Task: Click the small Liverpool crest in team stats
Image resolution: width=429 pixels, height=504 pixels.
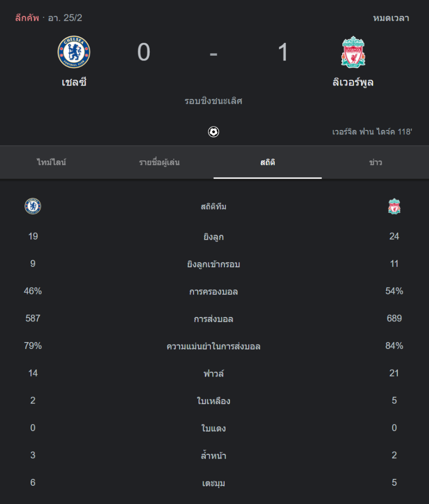Action: point(394,206)
